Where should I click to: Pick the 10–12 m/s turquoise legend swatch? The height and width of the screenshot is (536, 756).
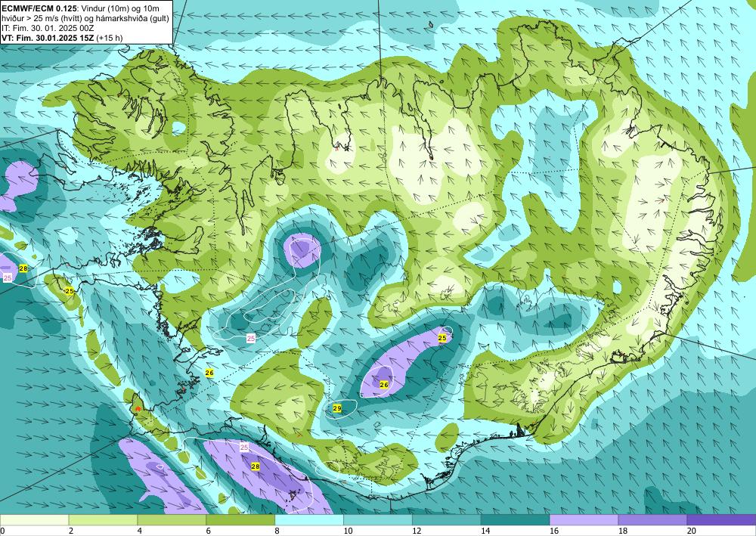pyautogui.click(x=378, y=519)
